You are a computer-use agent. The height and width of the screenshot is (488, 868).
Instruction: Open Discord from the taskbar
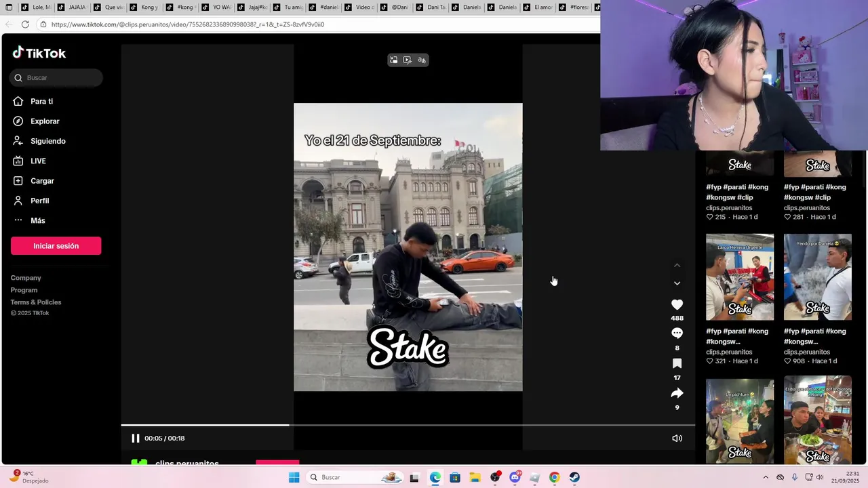click(515, 478)
